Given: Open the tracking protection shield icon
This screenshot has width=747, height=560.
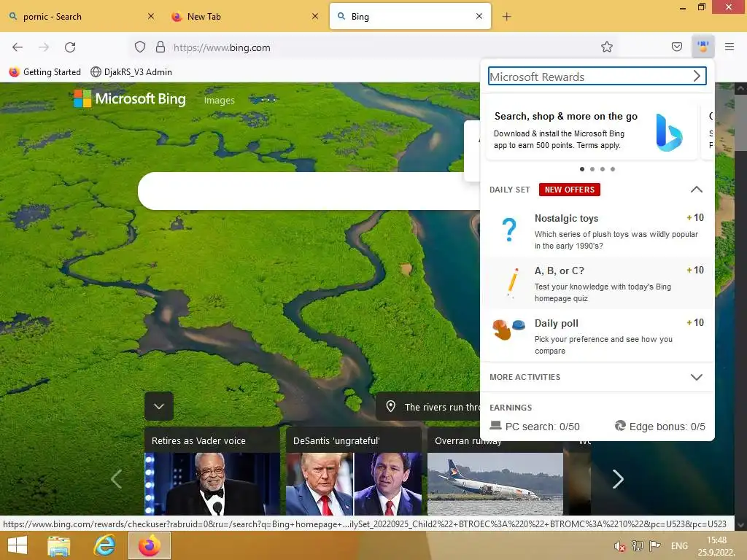Looking at the screenshot, I should (139, 47).
